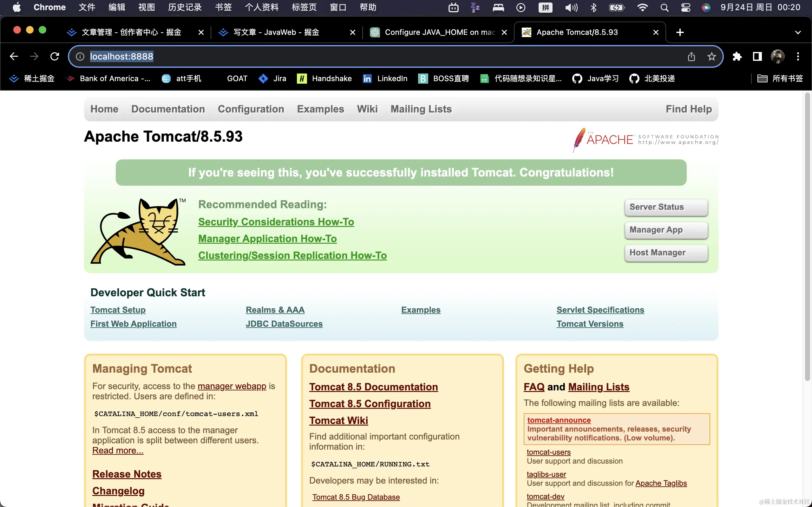812x507 pixels.
Task: Open macOS Control Center toggle icon
Action: pos(685,7)
